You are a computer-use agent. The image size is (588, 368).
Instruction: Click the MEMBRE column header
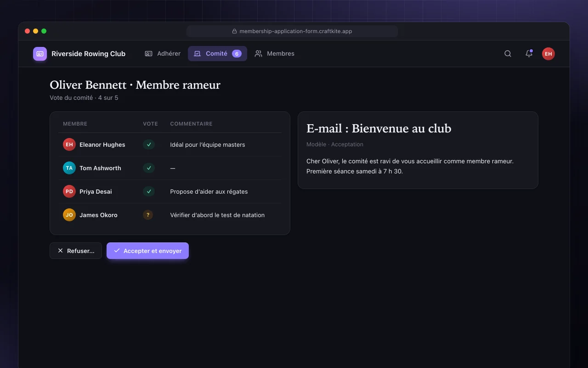tap(75, 124)
